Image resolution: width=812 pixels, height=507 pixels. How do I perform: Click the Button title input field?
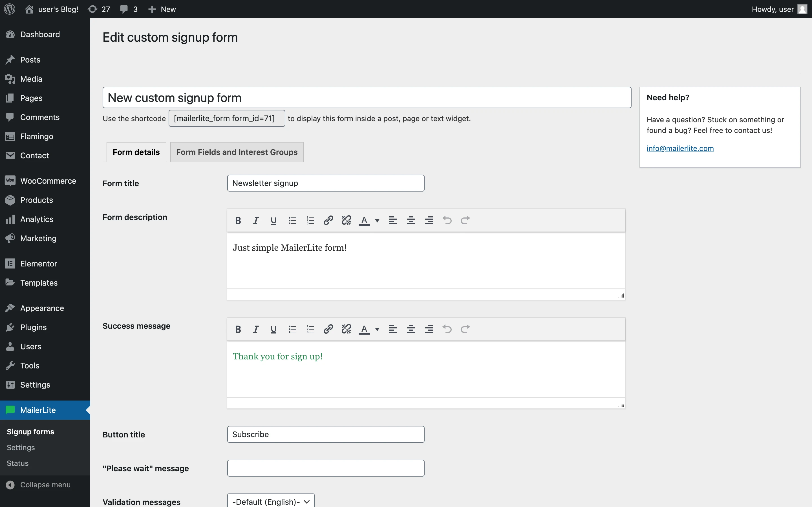325,434
